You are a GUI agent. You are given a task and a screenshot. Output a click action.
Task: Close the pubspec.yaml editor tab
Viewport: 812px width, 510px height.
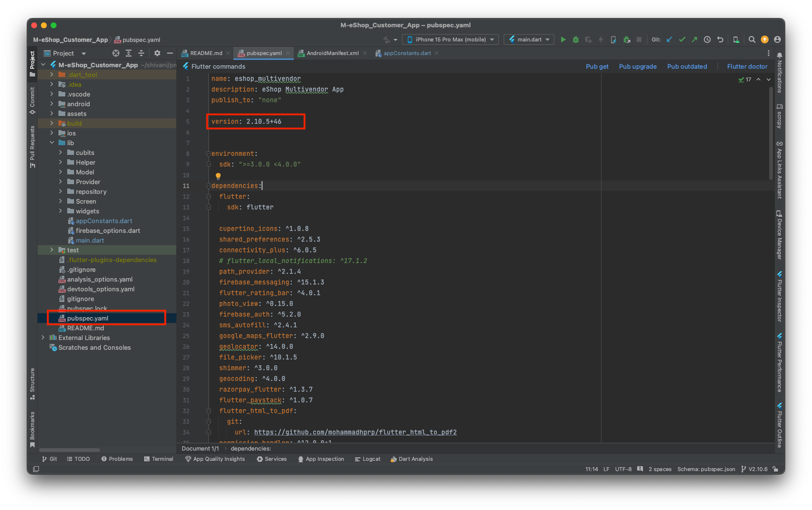pyautogui.click(x=288, y=53)
